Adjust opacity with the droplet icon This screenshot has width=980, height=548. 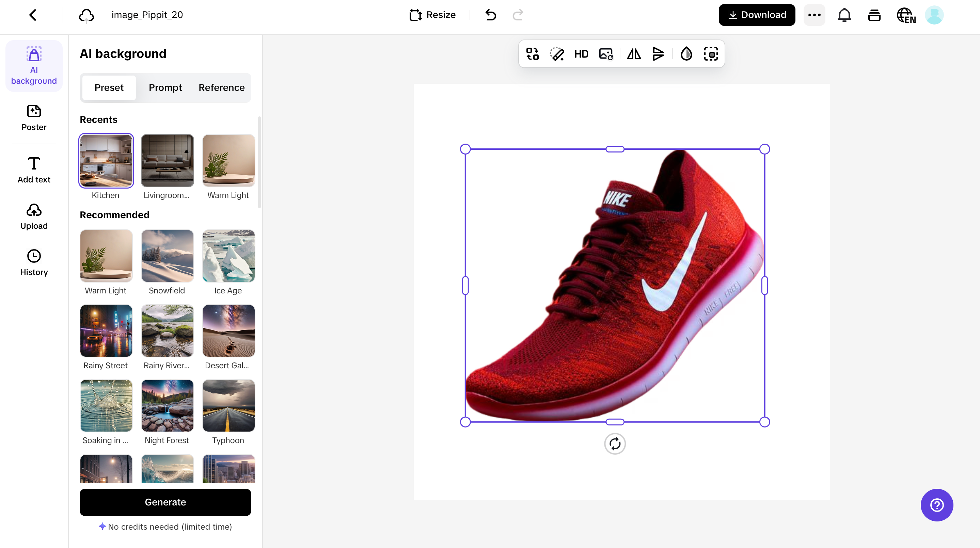click(686, 54)
